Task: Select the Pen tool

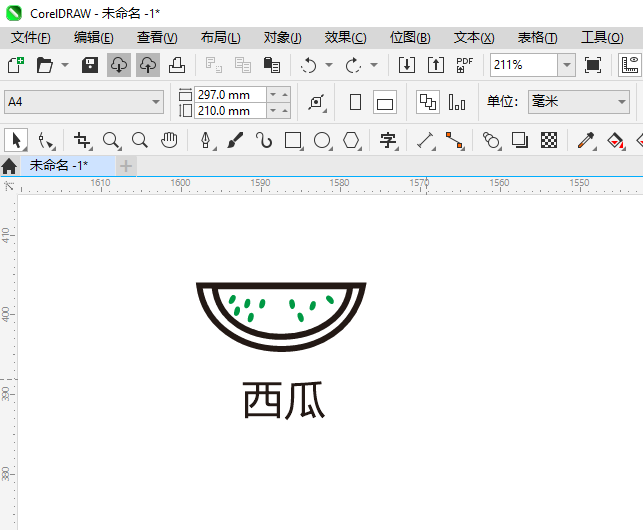Action: (206, 141)
